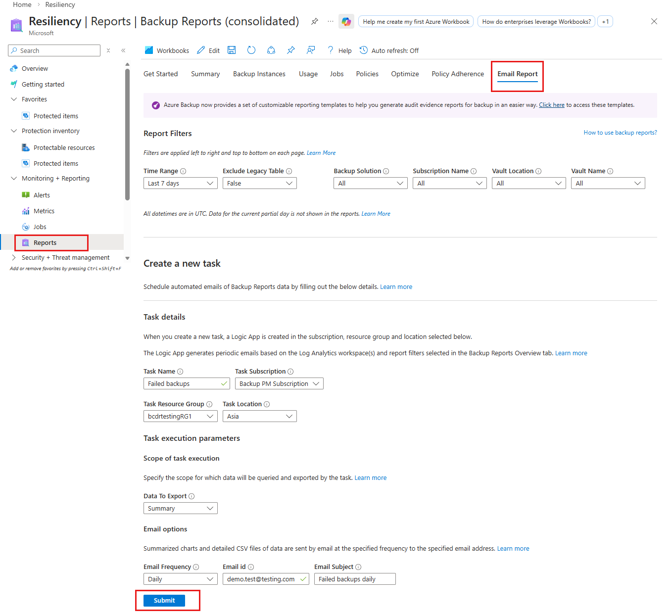
Task: Switch to the Summary tab
Action: click(x=205, y=74)
